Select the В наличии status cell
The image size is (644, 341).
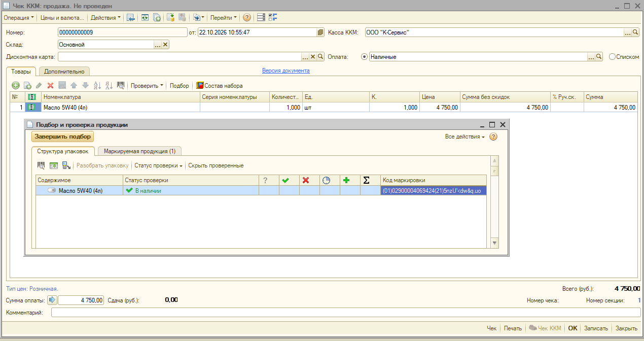point(191,191)
